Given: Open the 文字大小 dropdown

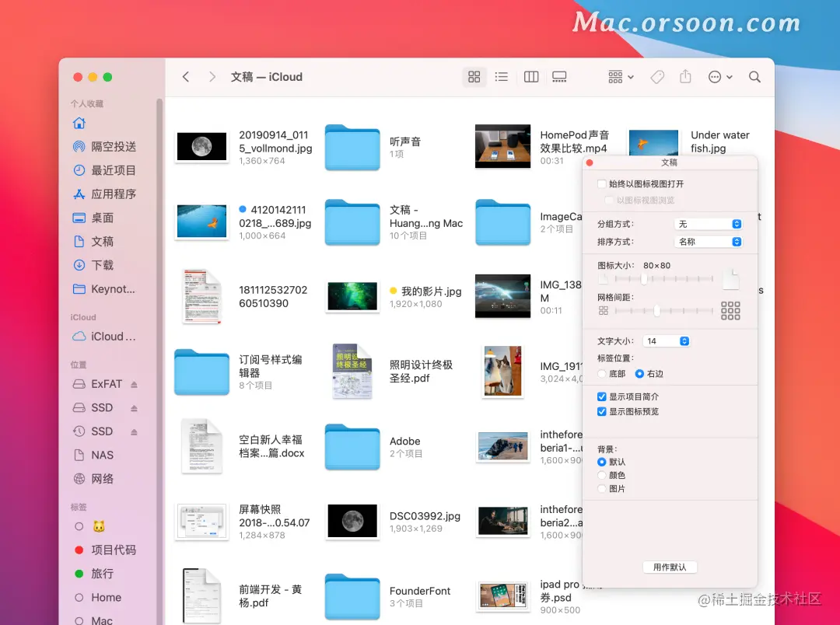Looking at the screenshot, I should click(x=667, y=341).
